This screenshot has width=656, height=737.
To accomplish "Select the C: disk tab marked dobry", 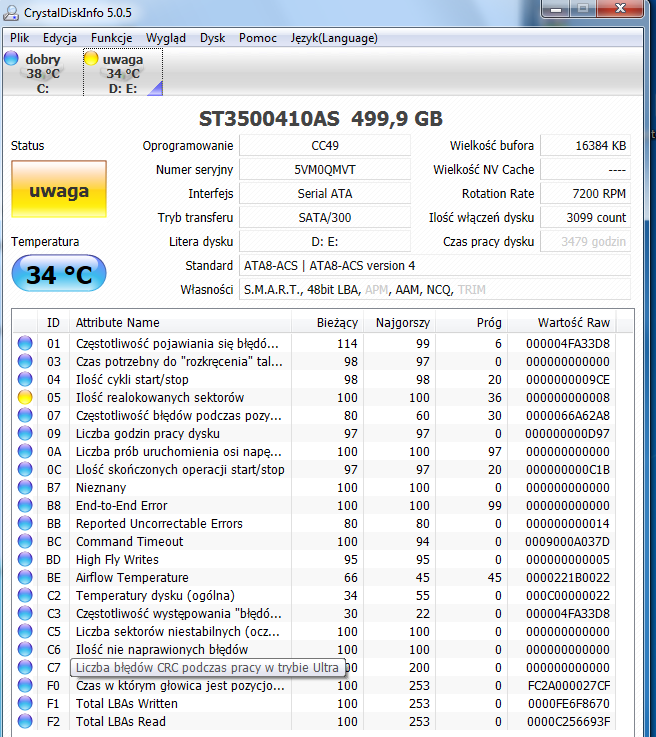I will point(43,73).
